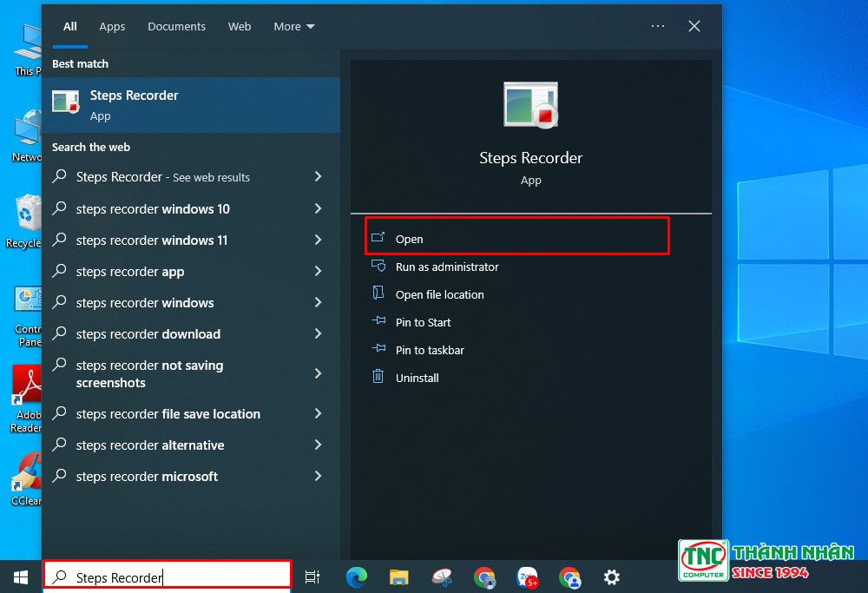Open Task View on the taskbar

click(312, 577)
